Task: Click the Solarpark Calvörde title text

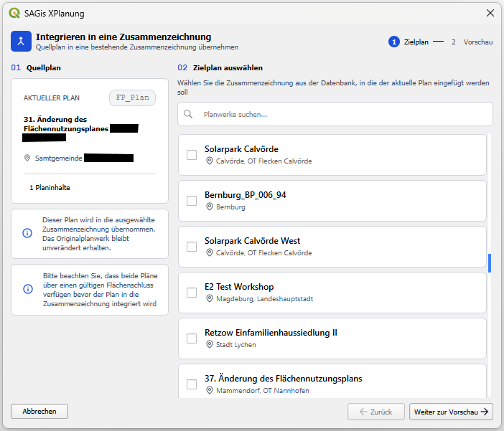Action: click(x=241, y=149)
